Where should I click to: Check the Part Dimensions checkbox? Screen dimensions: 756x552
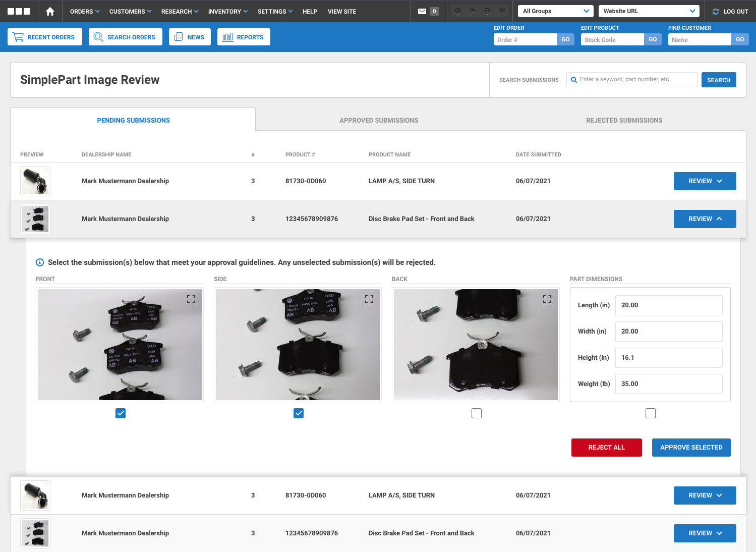(651, 413)
